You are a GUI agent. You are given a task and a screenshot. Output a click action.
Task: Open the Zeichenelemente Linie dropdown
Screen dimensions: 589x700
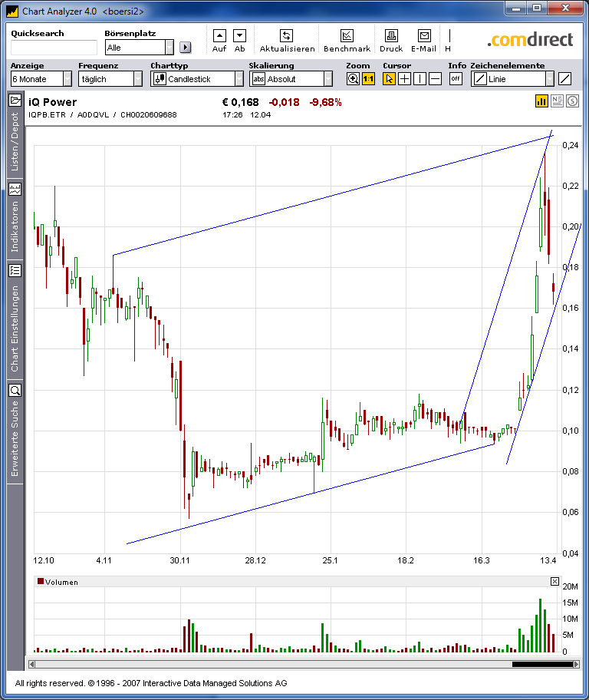pyautogui.click(x=513, y=79)
